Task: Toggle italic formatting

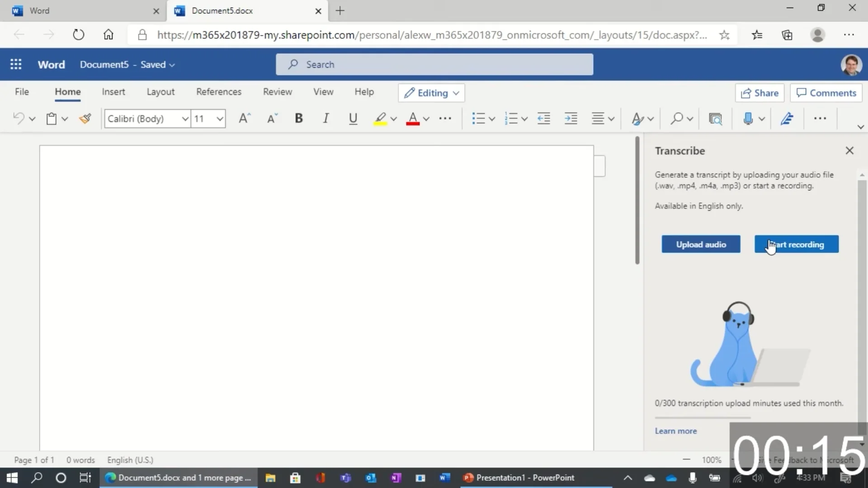Action: pos(325,118)
